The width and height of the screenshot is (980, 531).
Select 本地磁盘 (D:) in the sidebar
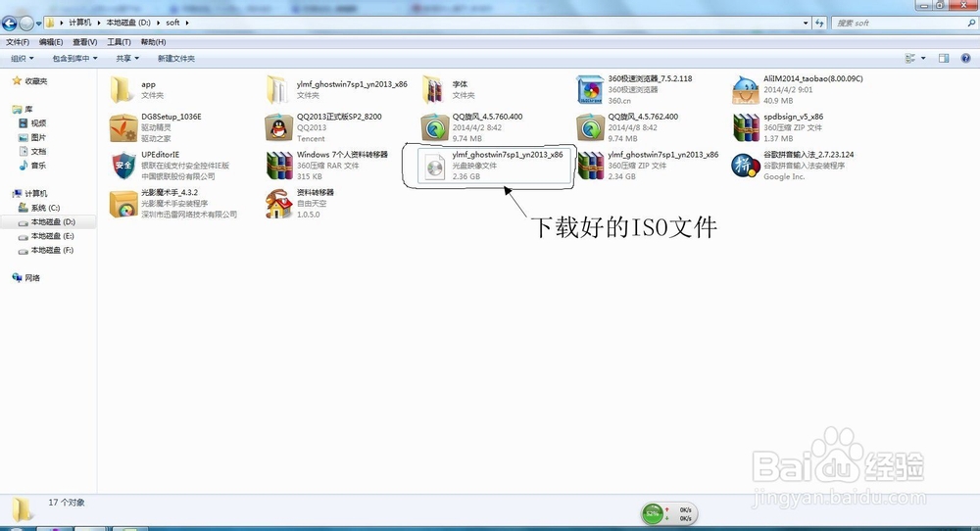(x=53, y=221)
